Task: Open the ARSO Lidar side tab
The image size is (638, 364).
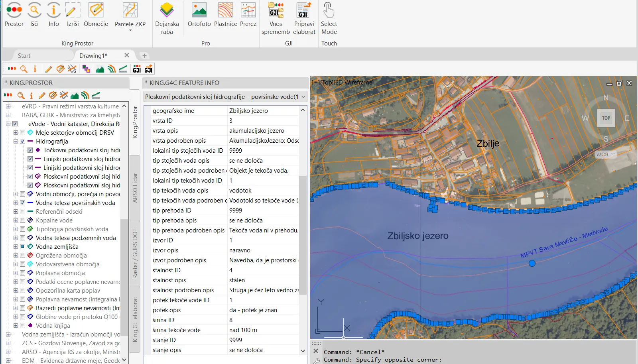Action: pyautogui.click(x=135, y=188)
